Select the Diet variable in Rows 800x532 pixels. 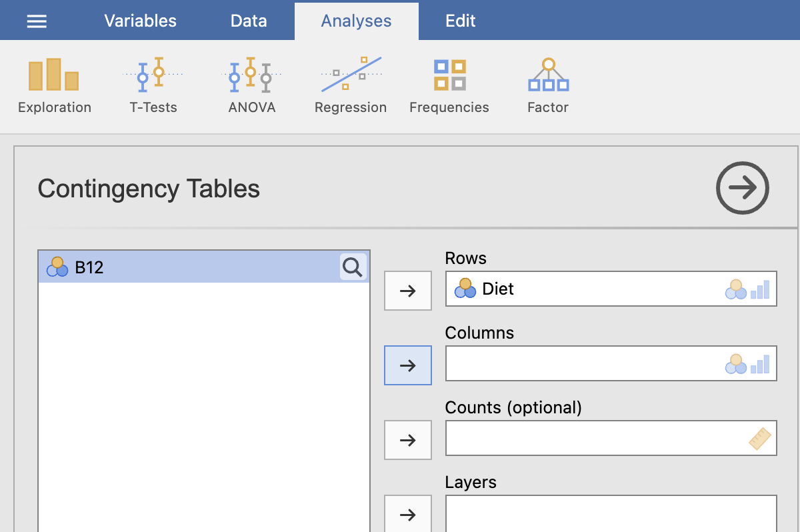pos(497,289)
